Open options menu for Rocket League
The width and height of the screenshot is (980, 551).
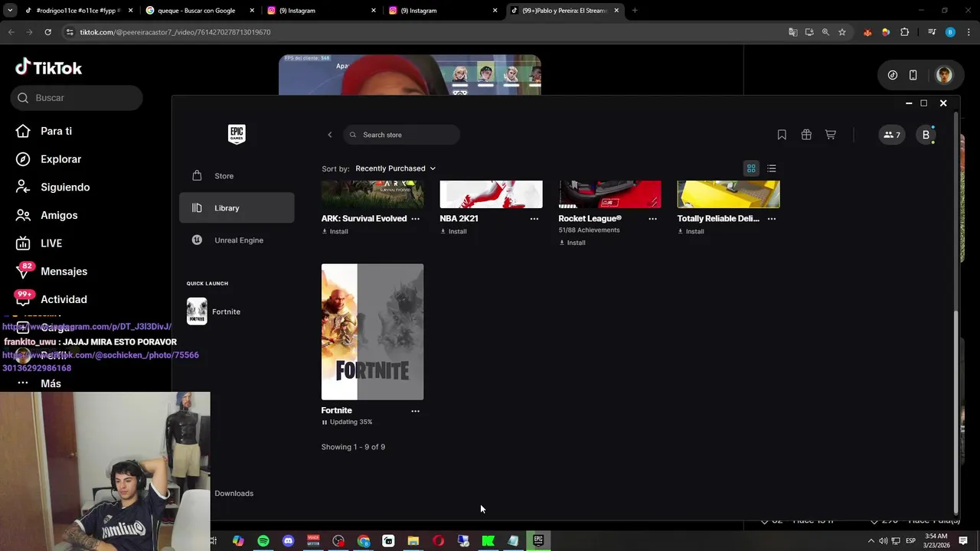point(653,219)
